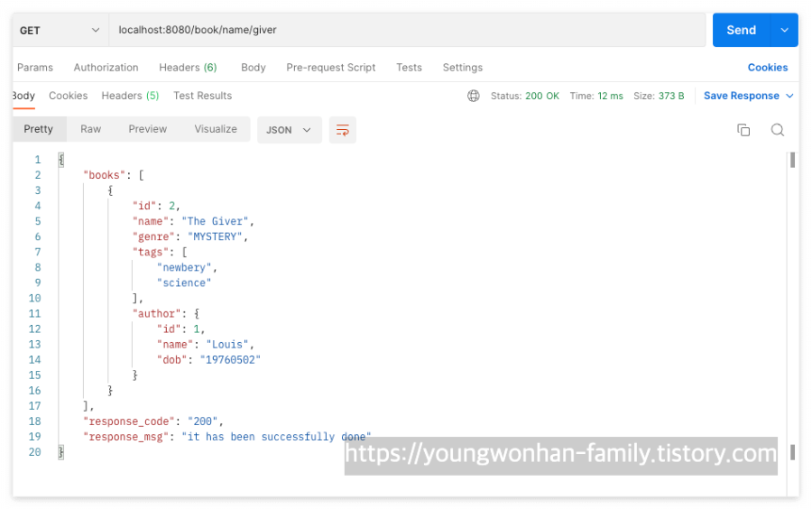
Task: Click the "The Giver" value
Action: (x=215, y=221)
